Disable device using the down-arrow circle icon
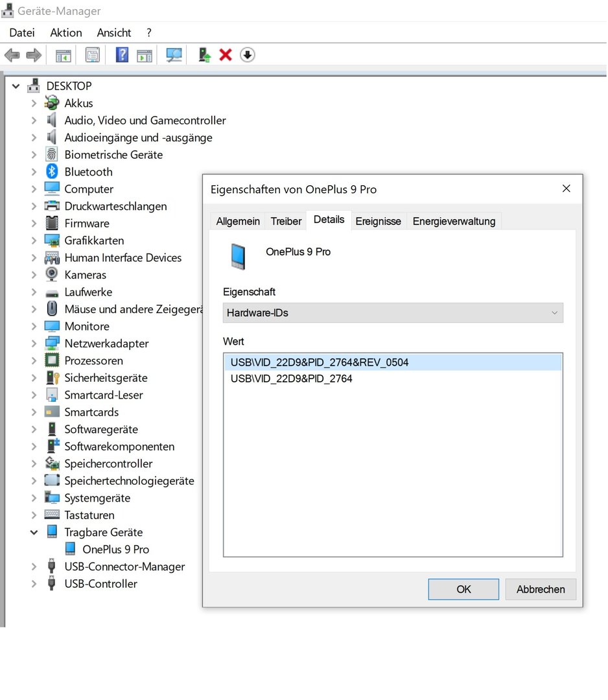Screen dimensions: 608x700 [247, 55]
